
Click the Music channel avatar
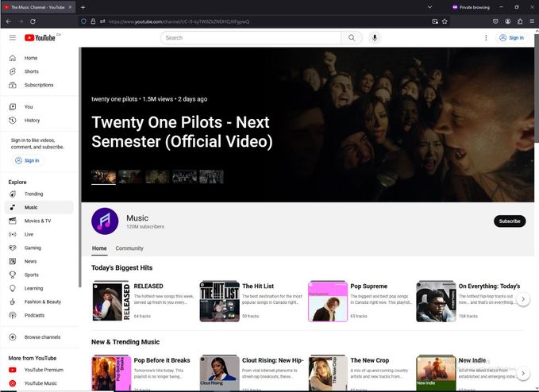(x=105, y=221)
